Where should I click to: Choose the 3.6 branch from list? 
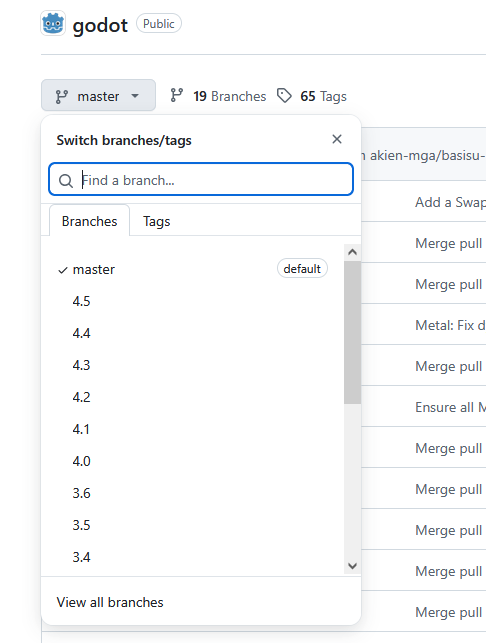[x=193, y=493]
